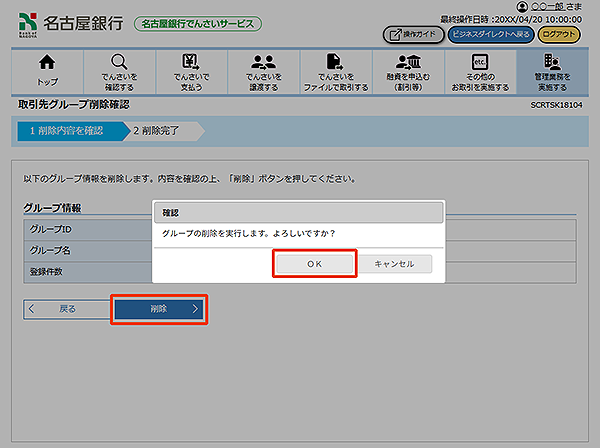Open the 操作ガイド help guide
This screenshot has height=448, width=600.
[413, 34]
